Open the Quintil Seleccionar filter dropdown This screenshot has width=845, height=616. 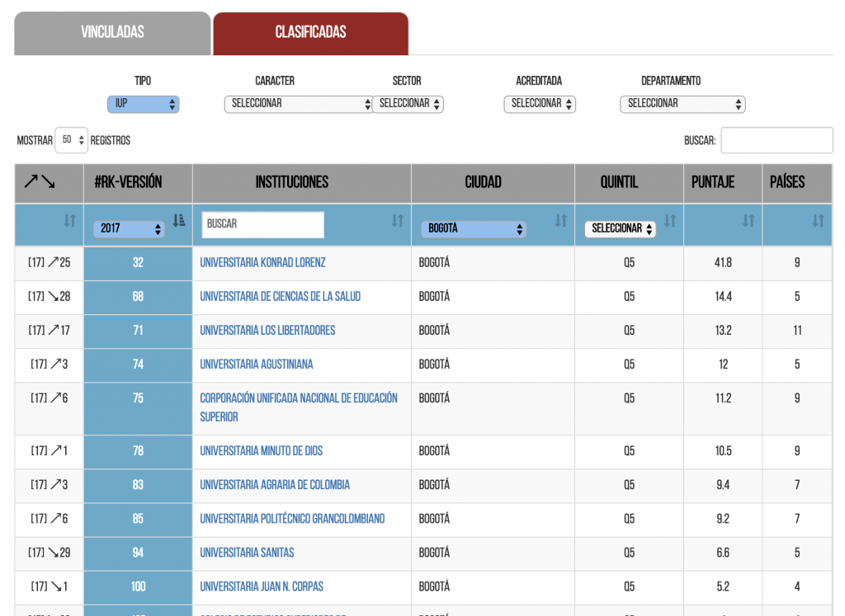coord(621,229)
